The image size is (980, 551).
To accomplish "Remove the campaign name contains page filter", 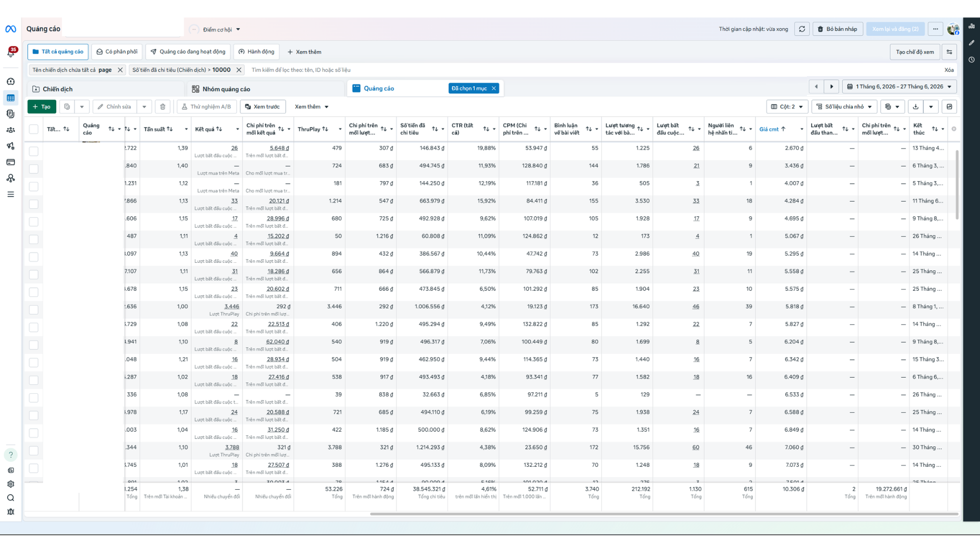I will click(x=120, y=70).
